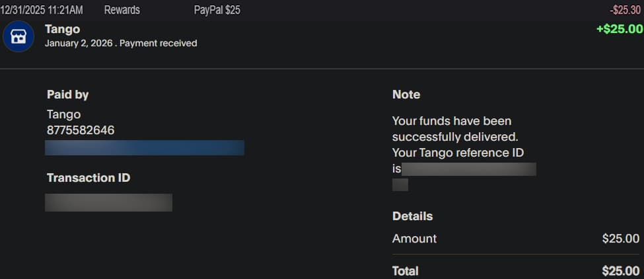Click the PayPal $25 description

pos(217,10)
